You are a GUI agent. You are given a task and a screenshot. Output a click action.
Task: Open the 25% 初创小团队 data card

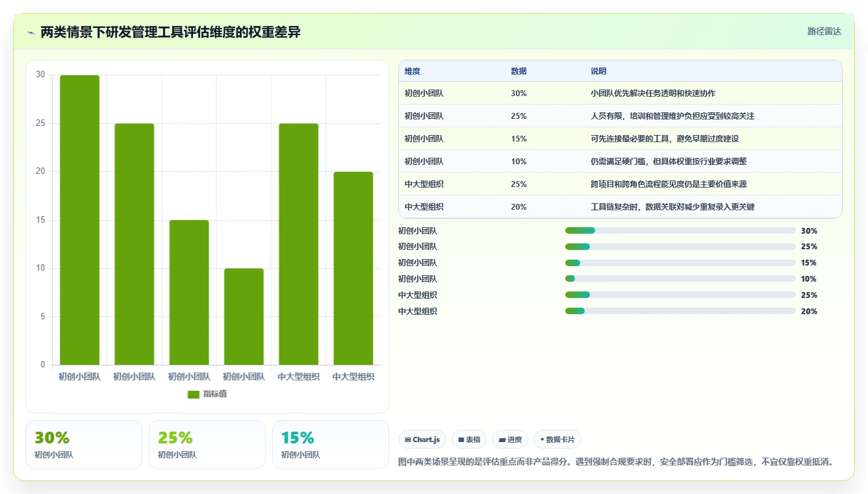coord(207,444)
